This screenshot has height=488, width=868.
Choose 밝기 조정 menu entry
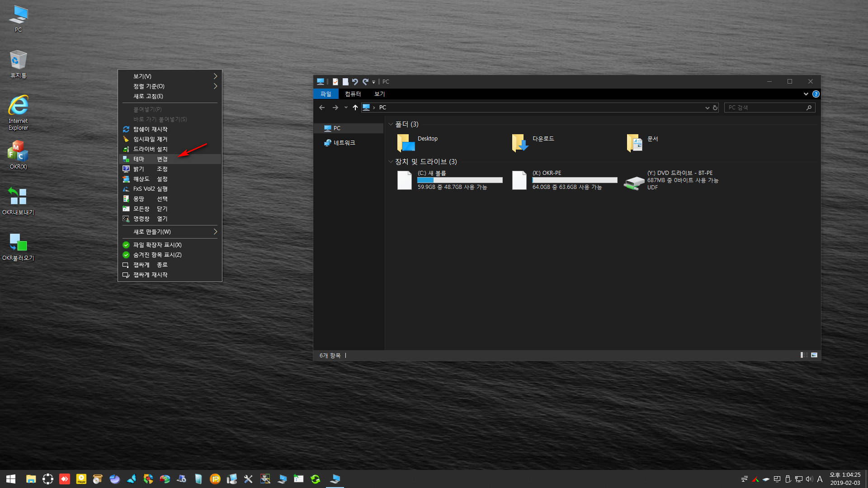click(170, 169)
